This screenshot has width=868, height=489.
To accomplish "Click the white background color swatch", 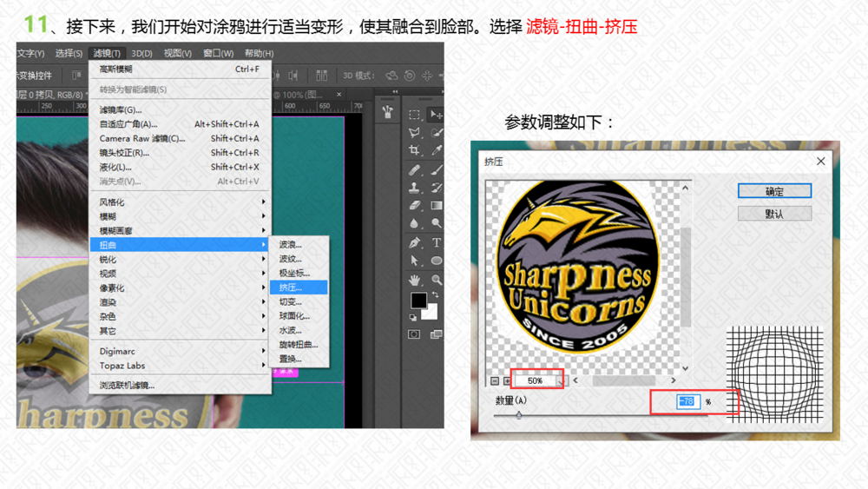I will tap(431, 314).
